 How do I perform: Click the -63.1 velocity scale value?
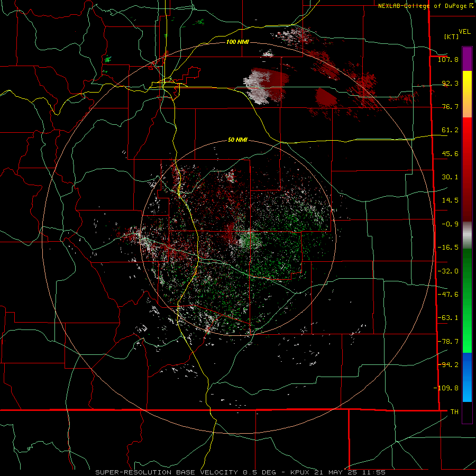(x=448, y=318)
